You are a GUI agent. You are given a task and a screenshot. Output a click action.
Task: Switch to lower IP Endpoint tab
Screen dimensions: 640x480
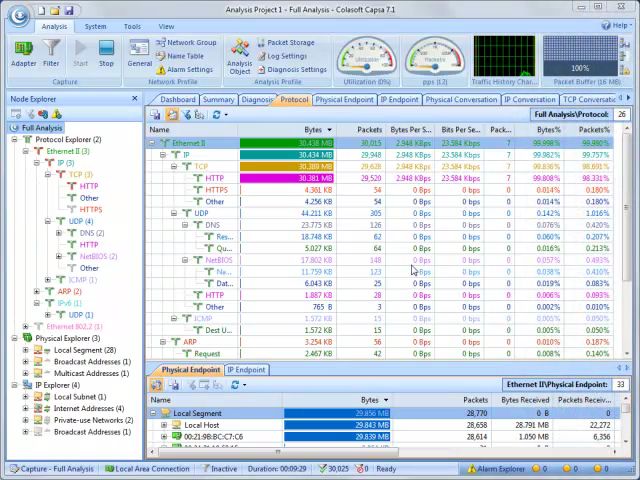coord(247,370)
